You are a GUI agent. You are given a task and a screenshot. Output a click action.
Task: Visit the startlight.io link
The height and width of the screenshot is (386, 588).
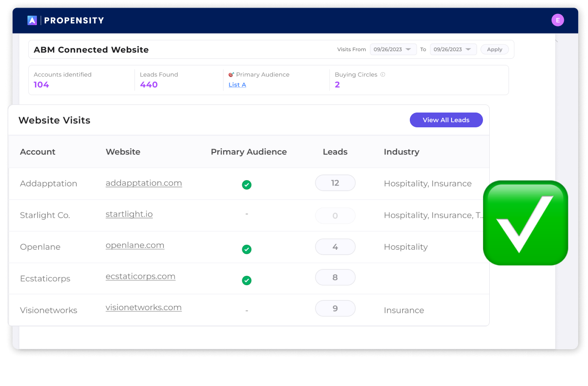(x=129, y=214)
